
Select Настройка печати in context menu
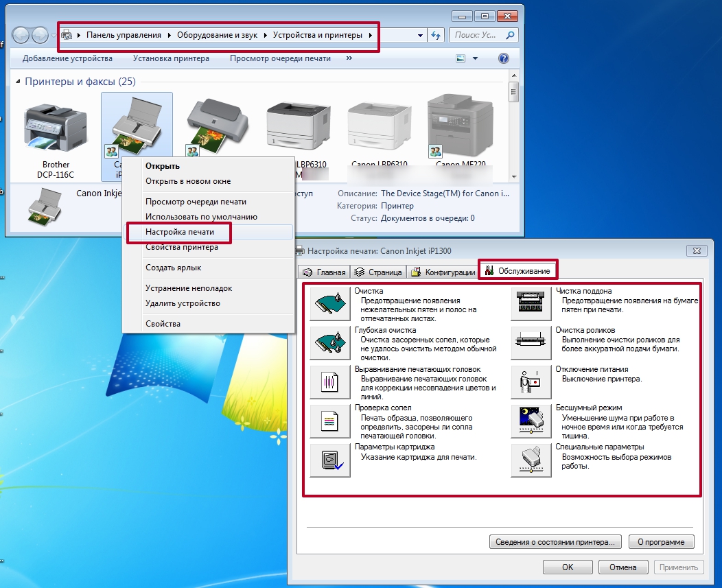point(180,233)
